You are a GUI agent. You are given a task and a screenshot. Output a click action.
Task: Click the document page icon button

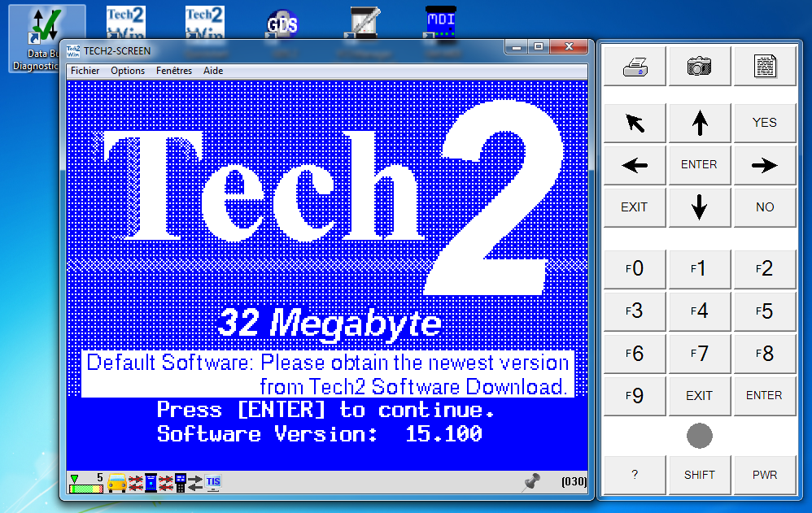pyautogui.click(x=765, y=67)
